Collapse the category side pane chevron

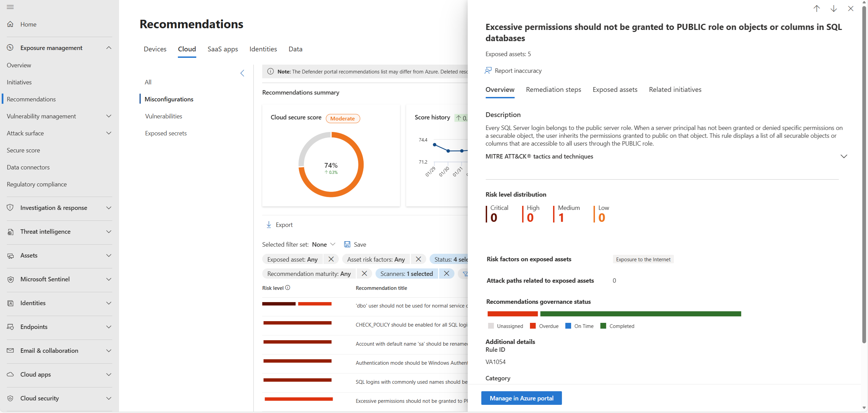pos(242,73)
